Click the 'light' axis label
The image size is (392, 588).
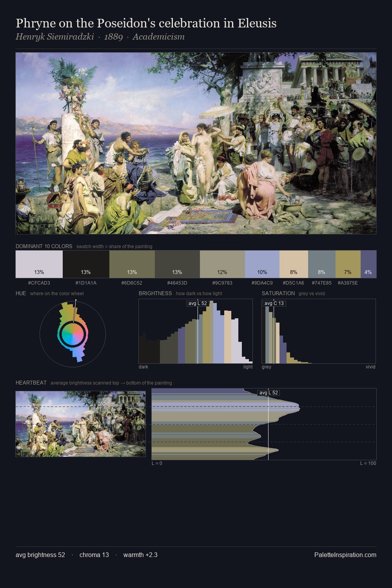click(248, 367)
